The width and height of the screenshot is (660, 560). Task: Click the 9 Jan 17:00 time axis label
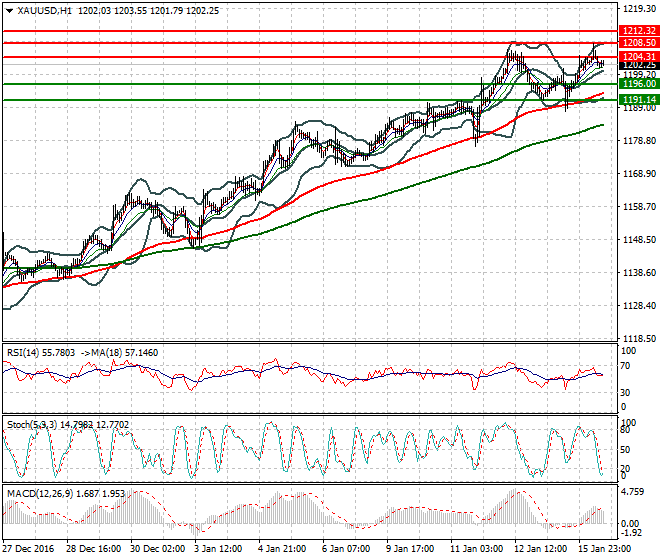pos(410,549)
